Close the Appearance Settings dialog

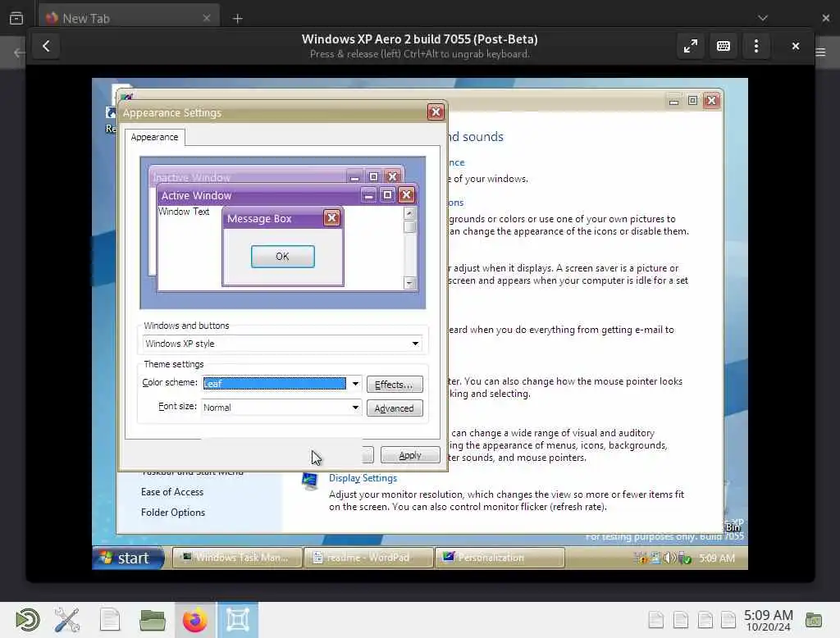436,112
